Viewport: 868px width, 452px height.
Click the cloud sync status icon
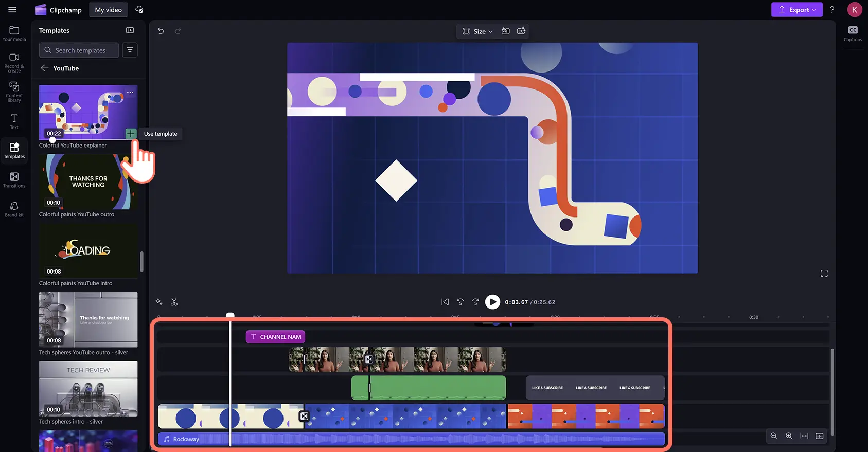tap(139, 10)
